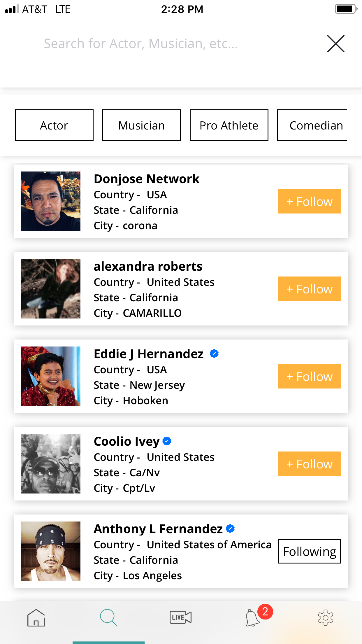This screenshot has width=362, height=644.
Task: Tap Anthony L Fernandez verified badge
Action: [230, 528]
